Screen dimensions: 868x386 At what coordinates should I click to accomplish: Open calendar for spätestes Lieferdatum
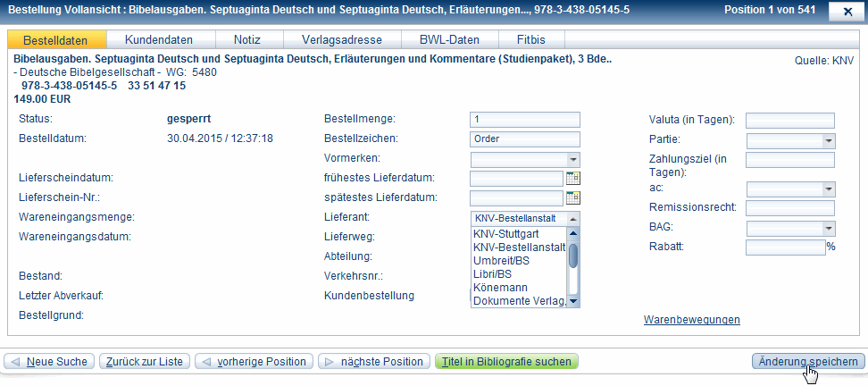point(573,197)
